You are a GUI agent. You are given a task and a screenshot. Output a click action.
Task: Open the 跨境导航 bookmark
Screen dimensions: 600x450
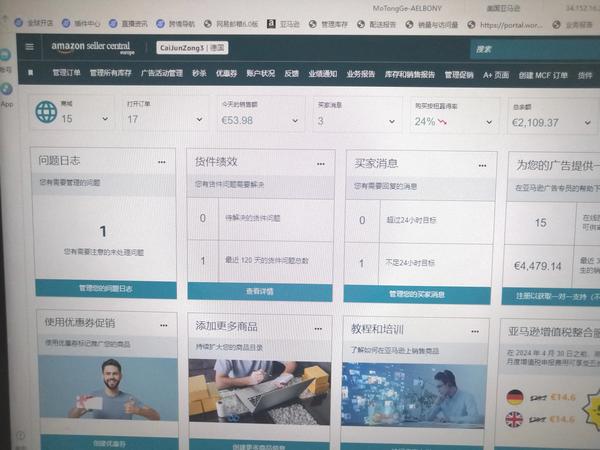click(176, 24)
